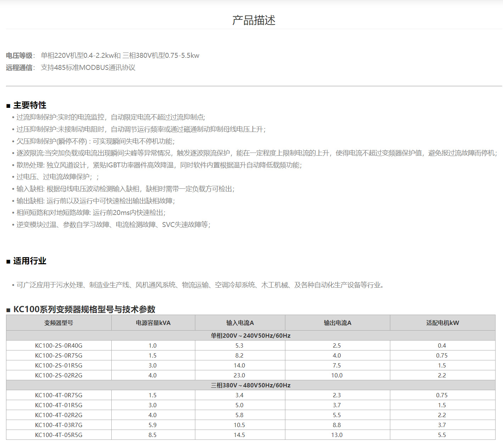503x448 pixels.
Task: Select model cell KC100-2S-0R75G
Action: [59, 355]
